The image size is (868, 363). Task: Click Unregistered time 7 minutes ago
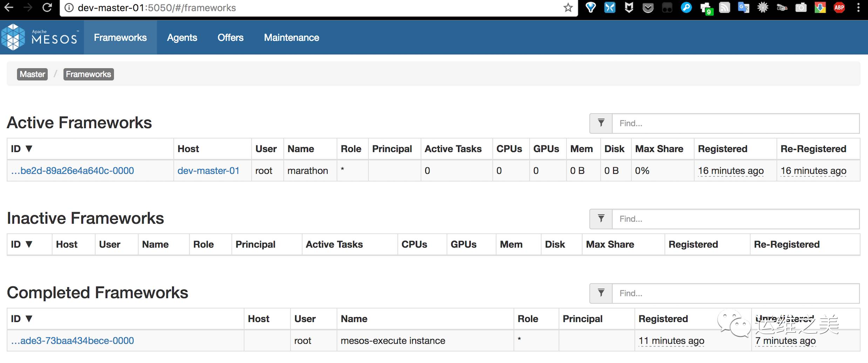(x=786, y=341)
